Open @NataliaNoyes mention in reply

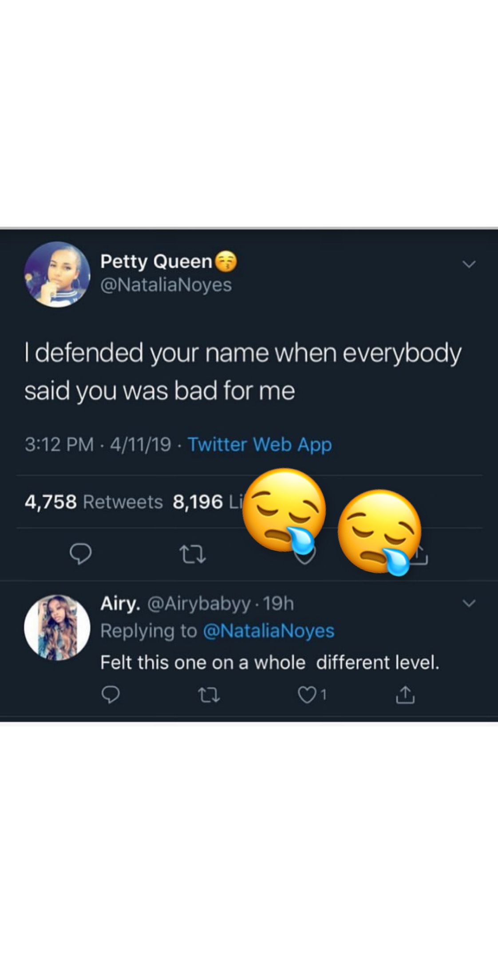click(x=269, y=631)
